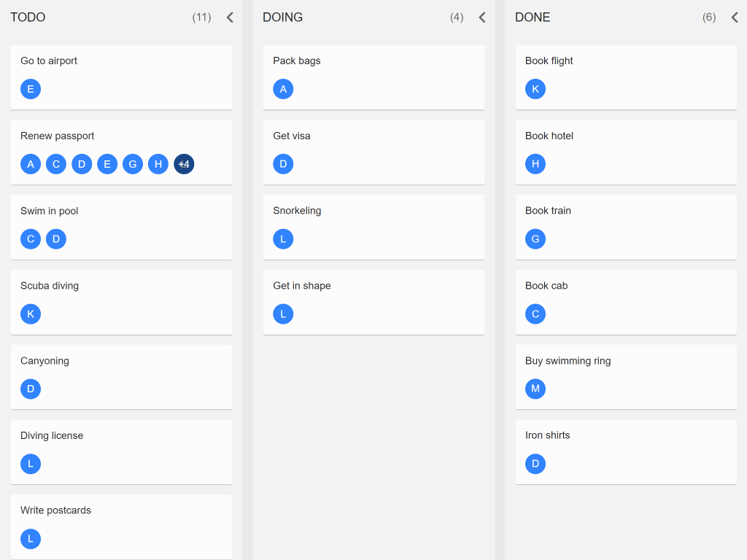Click avatar D on Get visa card

click(283, 164)
